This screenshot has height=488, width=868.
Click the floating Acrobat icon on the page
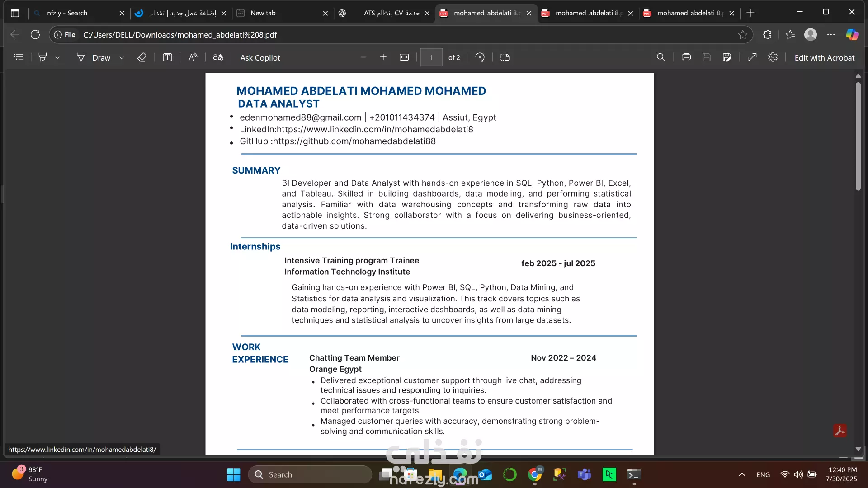click(840, 431)
